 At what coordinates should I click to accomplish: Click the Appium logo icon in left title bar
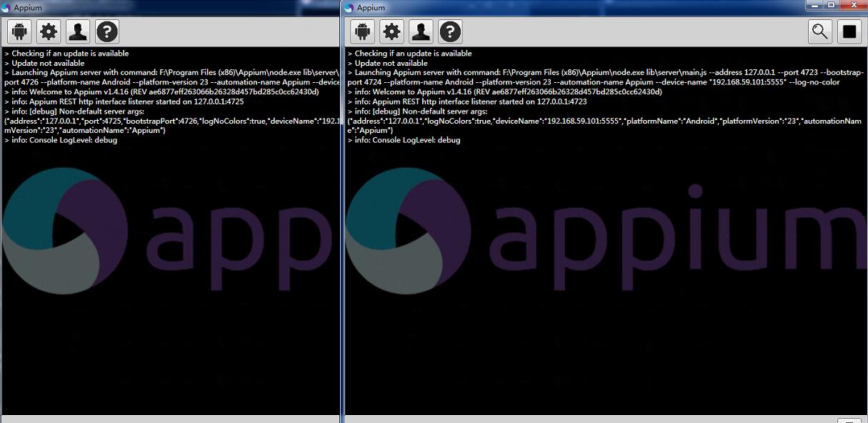(x=6, y=8)
